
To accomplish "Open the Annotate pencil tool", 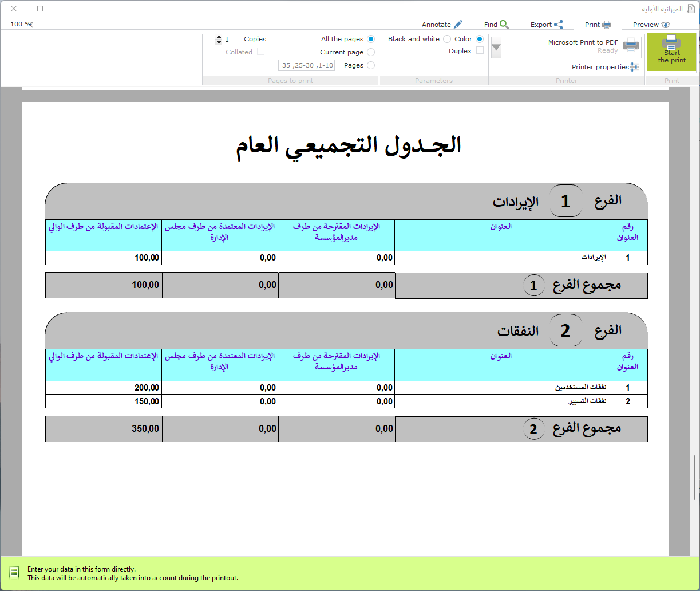I will [441, 25].
